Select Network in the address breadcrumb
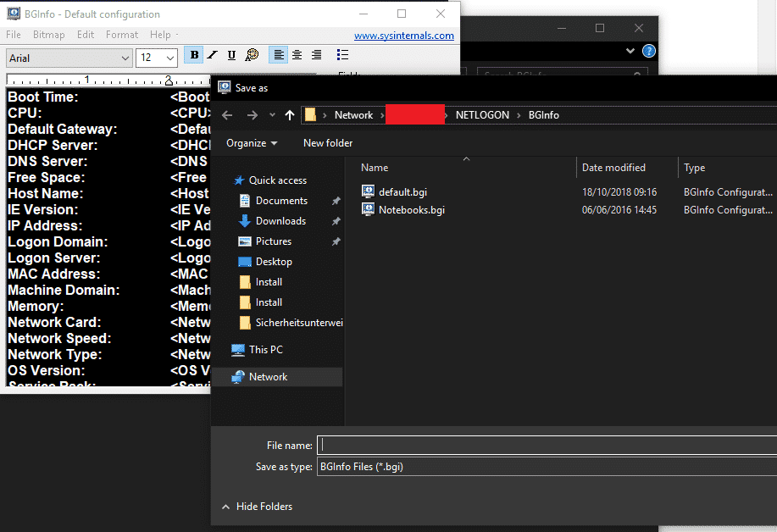The height and width of the screenshot is (532, 777). [354, 115]
